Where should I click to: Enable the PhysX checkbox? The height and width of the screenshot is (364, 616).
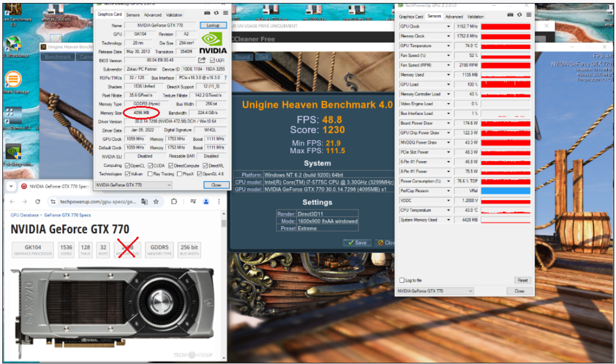coord(179,174)
